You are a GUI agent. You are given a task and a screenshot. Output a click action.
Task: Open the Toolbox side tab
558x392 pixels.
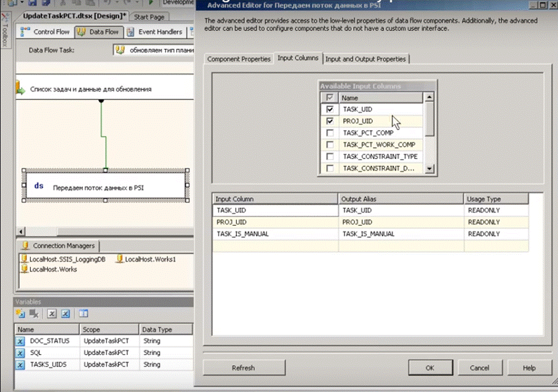tap(5, 30)
